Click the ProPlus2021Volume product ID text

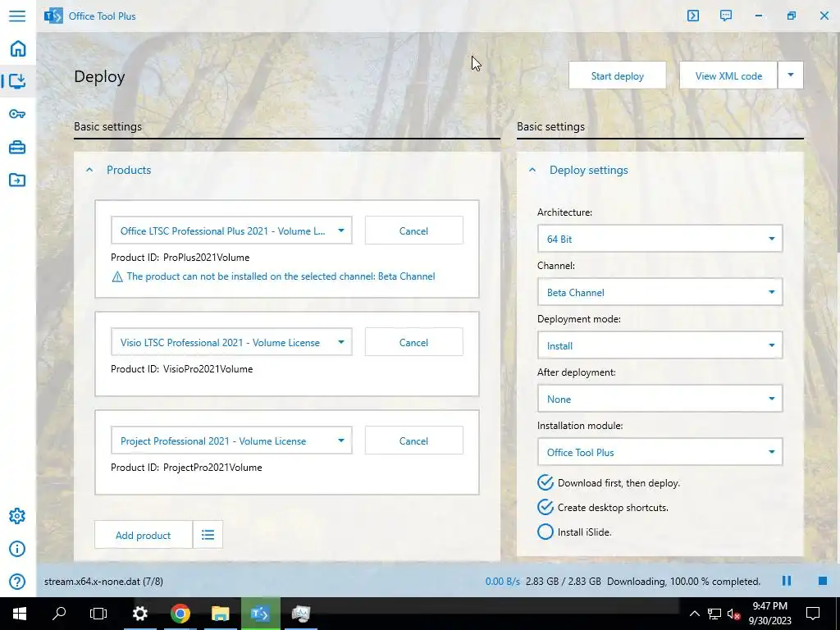tap(206, 258)
